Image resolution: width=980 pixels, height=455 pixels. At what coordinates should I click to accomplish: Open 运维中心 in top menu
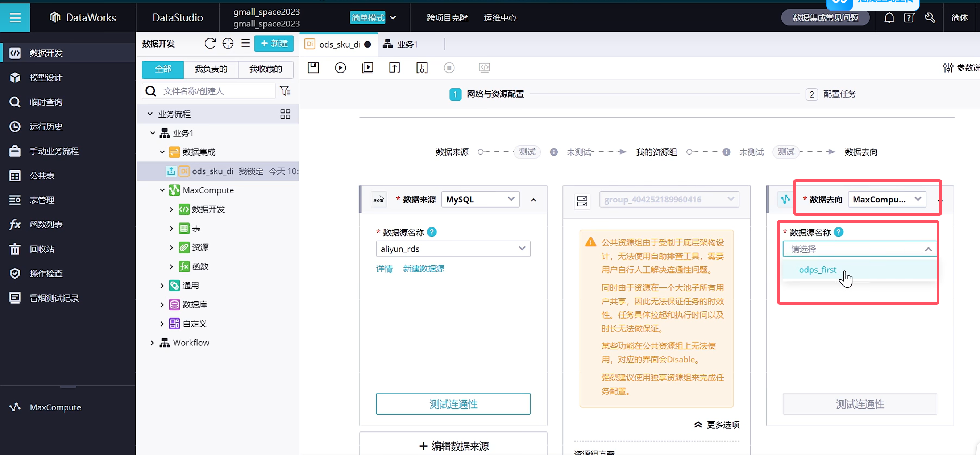[500, 17]
